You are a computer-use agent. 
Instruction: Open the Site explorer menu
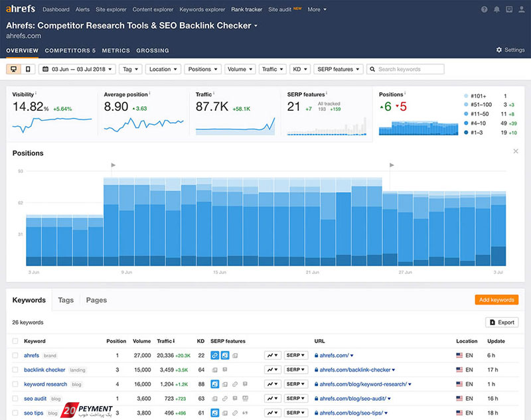click(x=111, y=9)
